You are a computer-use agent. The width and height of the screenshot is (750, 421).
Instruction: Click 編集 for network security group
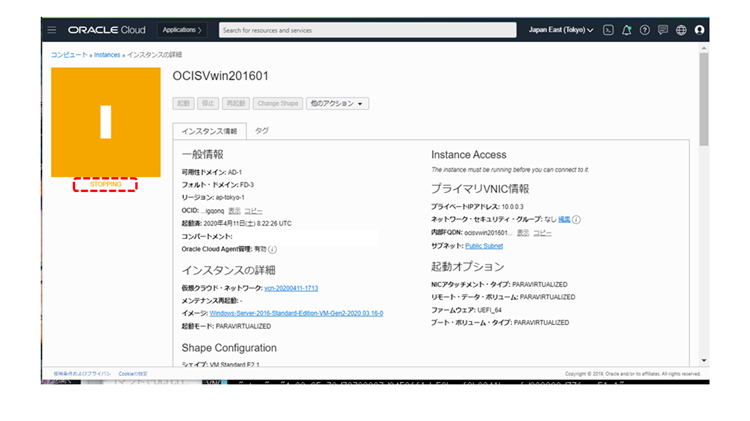pyautogui.click(x=564, y=220)
